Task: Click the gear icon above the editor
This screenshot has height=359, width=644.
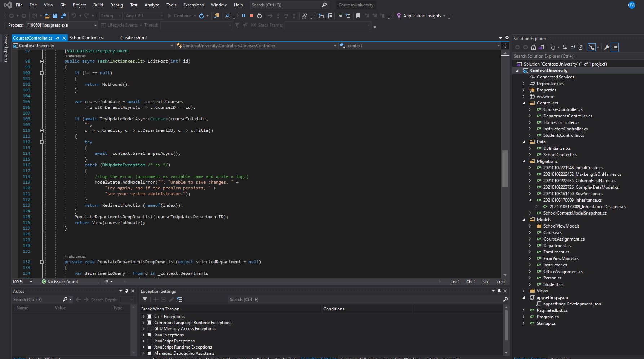Action: point(507,38)
